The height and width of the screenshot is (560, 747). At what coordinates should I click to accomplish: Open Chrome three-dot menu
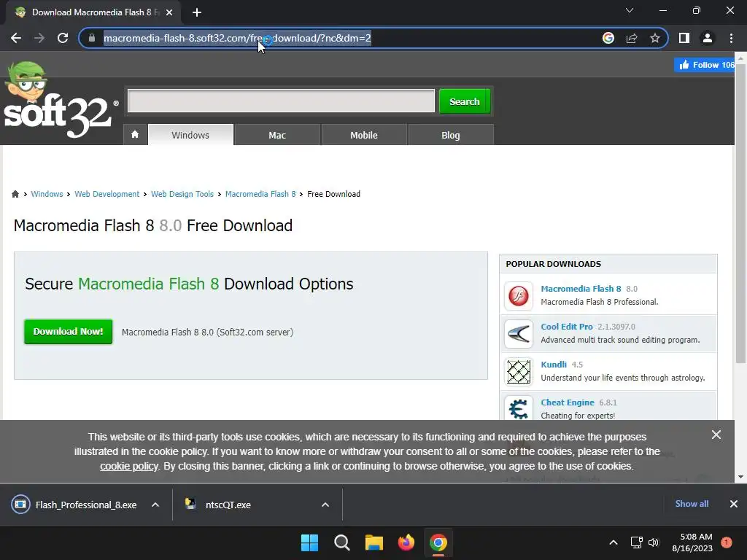pyautogui.click(x=731, y=38)
